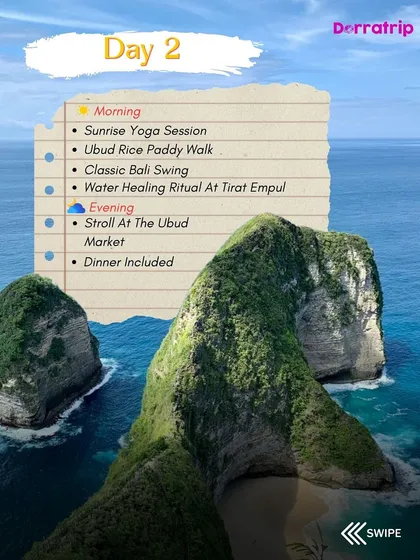Click the Dorratrip logo
This screenshot has width=420, height=560.
pos(373,29)
